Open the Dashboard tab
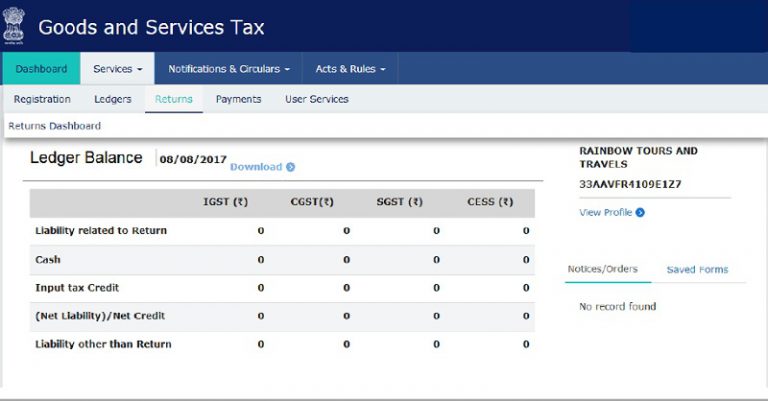The width and height of the screenshot is (768, 401). coord(41,69)
